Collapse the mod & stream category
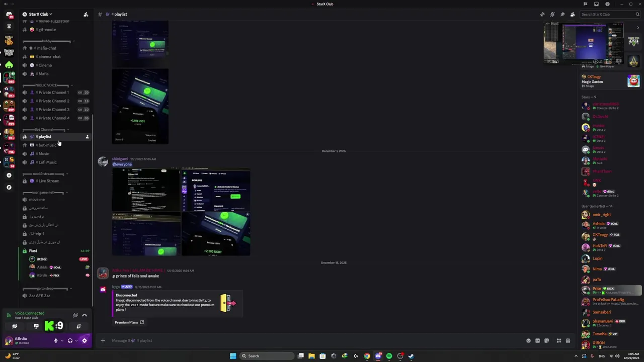The image size is (644, 362). tap(45, 174)
